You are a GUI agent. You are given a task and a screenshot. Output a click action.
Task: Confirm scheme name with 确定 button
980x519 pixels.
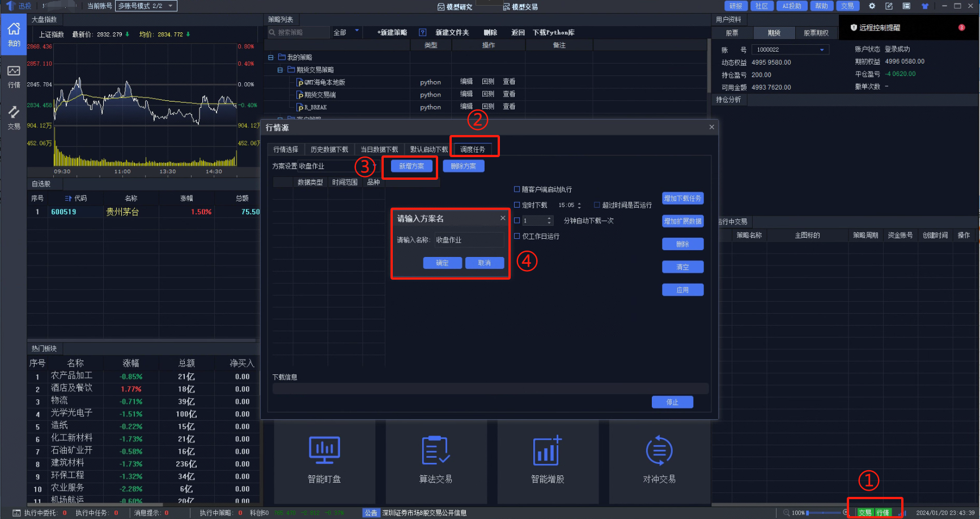442,263
